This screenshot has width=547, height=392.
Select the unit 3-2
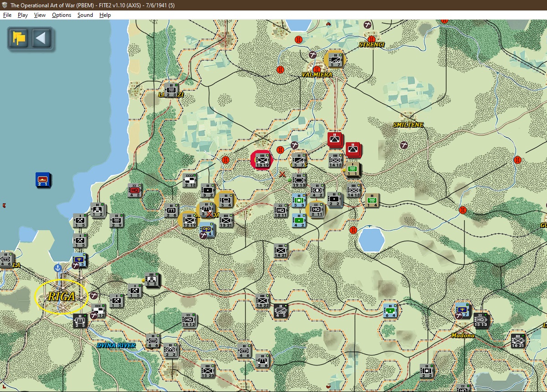point(208,191)
